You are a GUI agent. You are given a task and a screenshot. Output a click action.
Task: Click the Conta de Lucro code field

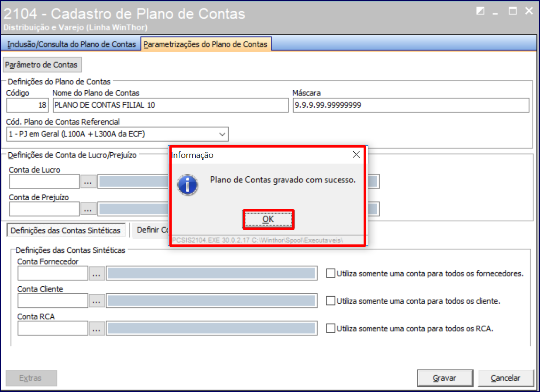point(44,181)
